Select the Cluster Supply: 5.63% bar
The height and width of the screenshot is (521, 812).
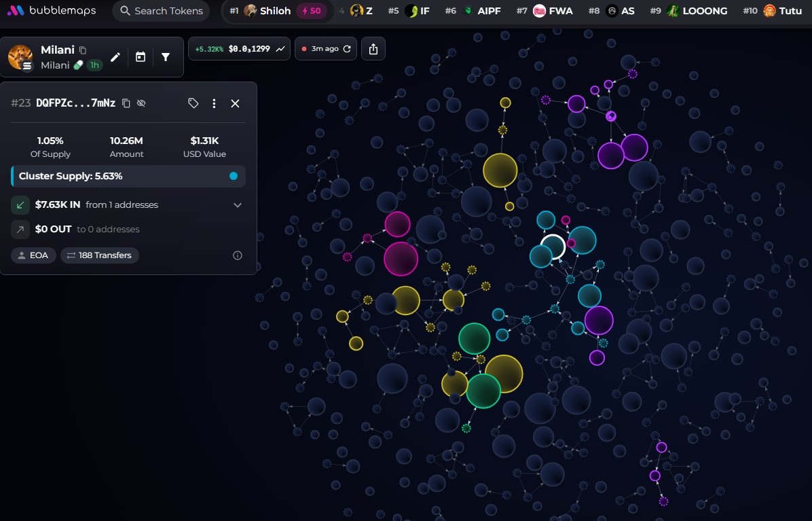128,176
